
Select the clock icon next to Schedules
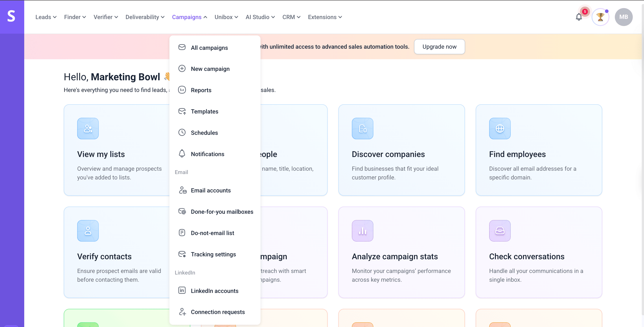182,132
